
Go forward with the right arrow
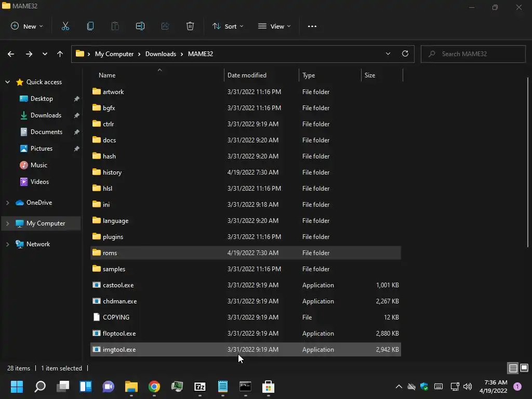pyautogui.click(x=29, y=54)
